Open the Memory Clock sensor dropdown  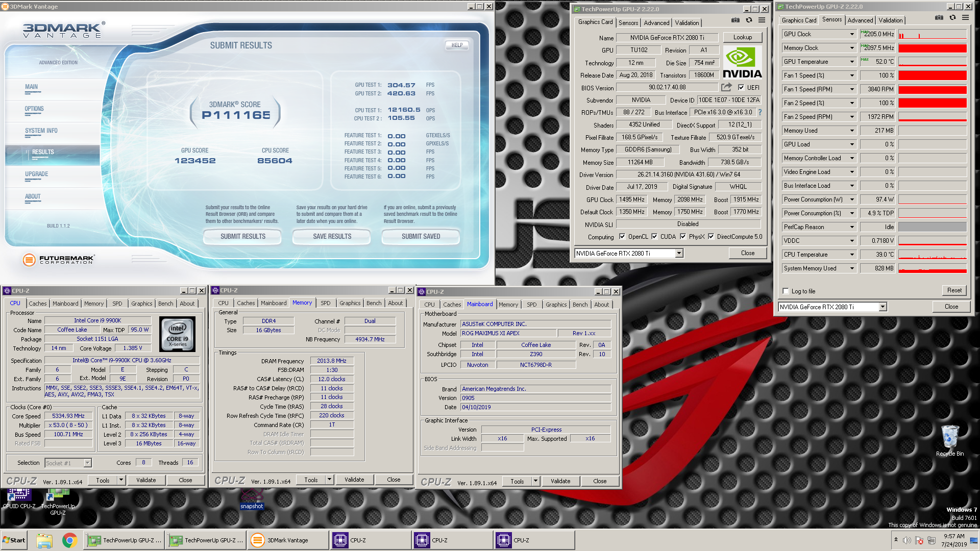tap(852, 48)
